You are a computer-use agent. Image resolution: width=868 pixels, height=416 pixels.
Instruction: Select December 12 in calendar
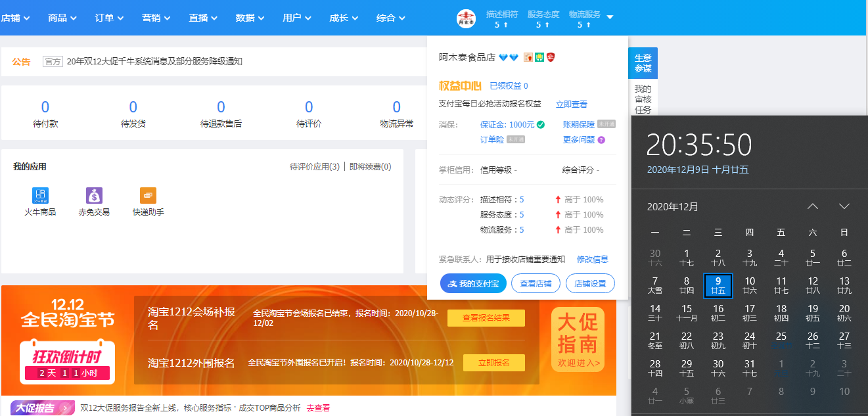click(813, 285)
